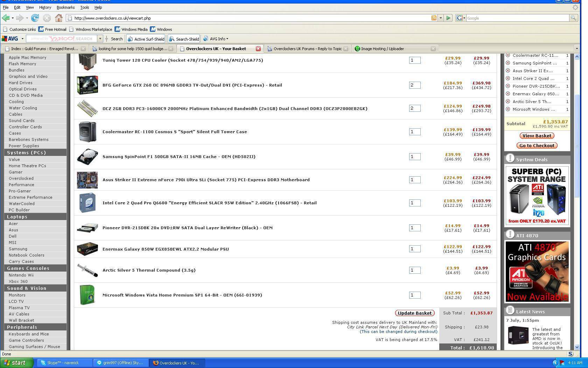
Task: Toggle AVG Search-Shield
Action: coord(184,39)
